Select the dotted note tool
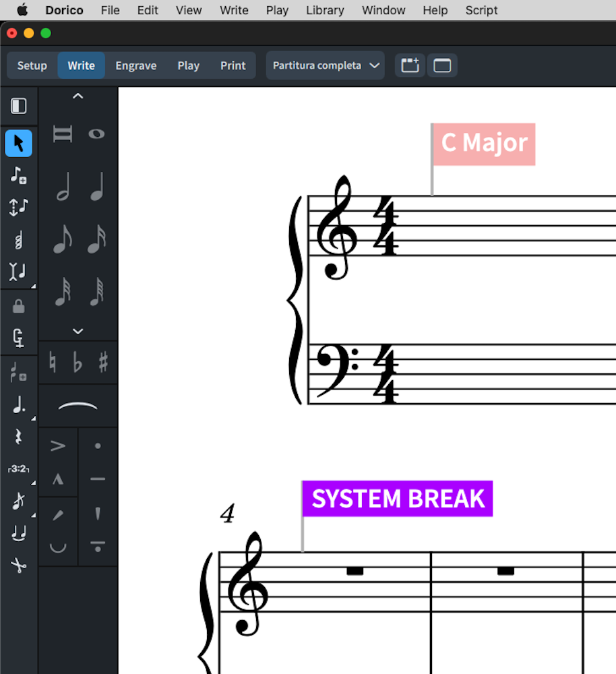Image resolution: width=616 pixels, height=674 pixels. point(18,404)
